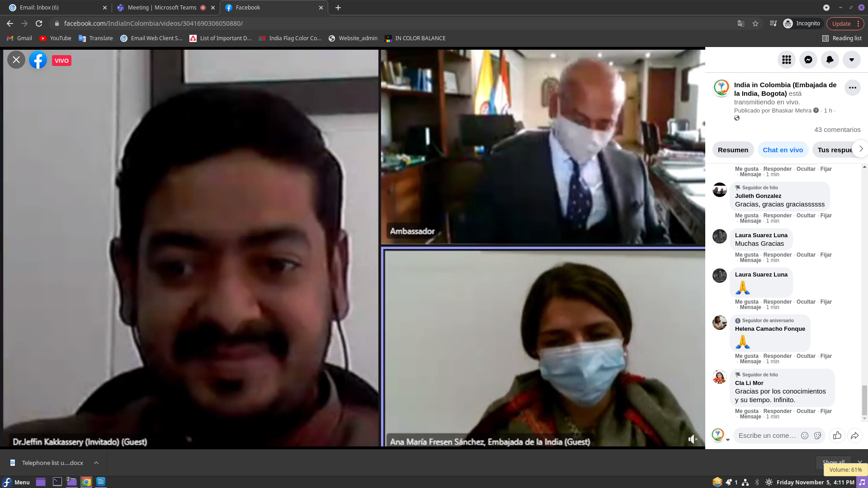Open Facebook notifications bell
Viewport: 868px width, 488px height.
(830, 60)
